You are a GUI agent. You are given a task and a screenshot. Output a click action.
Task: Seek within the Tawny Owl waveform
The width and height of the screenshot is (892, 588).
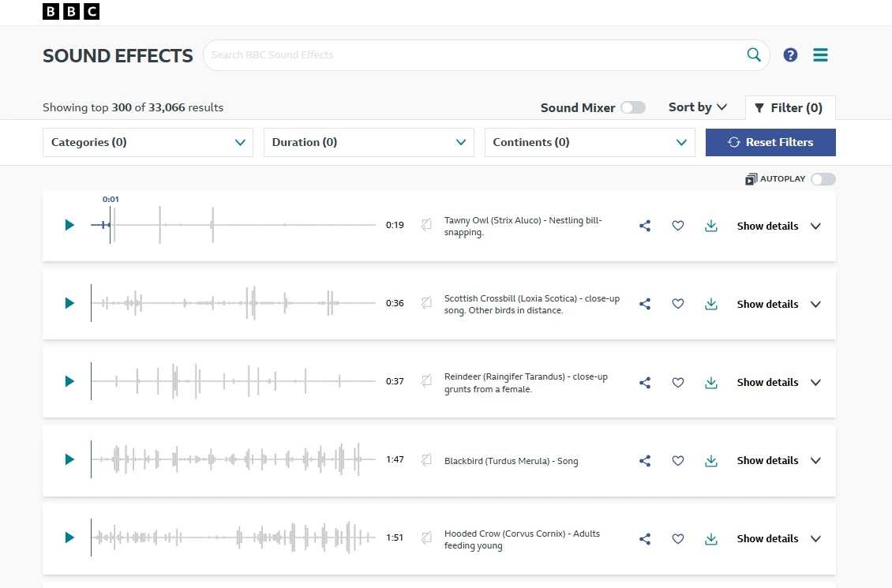click(233, 225)
